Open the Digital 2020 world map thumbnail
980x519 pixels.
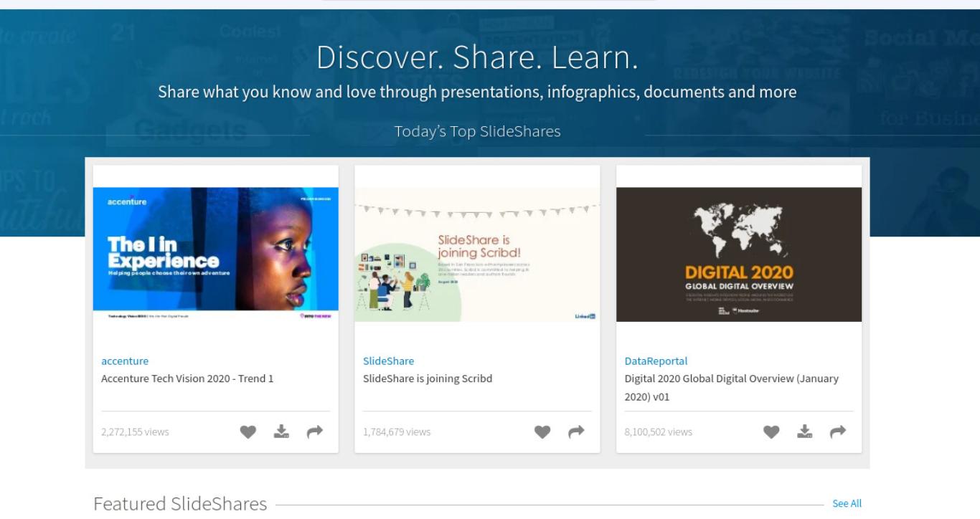(x=739, y=254)
